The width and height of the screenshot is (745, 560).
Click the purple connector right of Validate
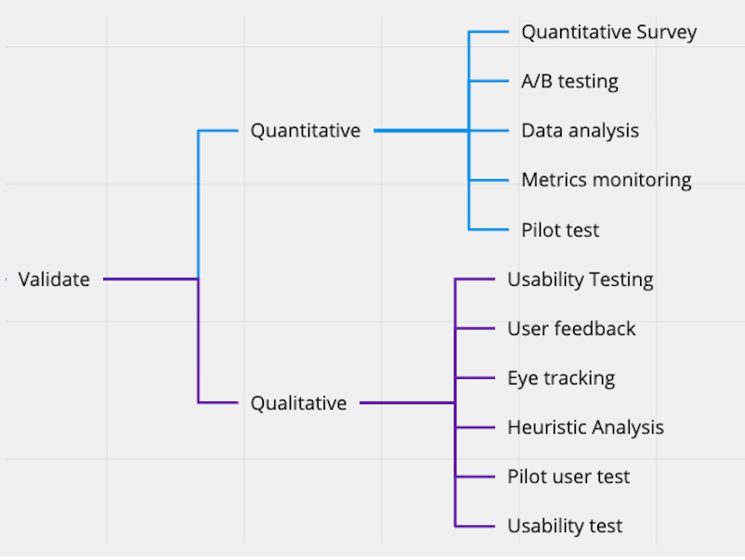[149, 279]
